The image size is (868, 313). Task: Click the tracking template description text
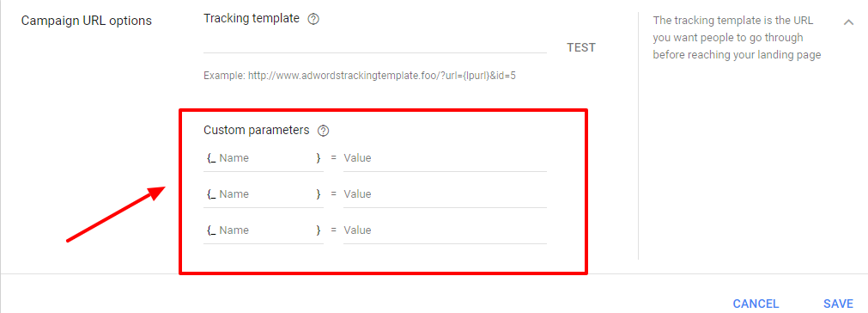[x=737, y=38]
